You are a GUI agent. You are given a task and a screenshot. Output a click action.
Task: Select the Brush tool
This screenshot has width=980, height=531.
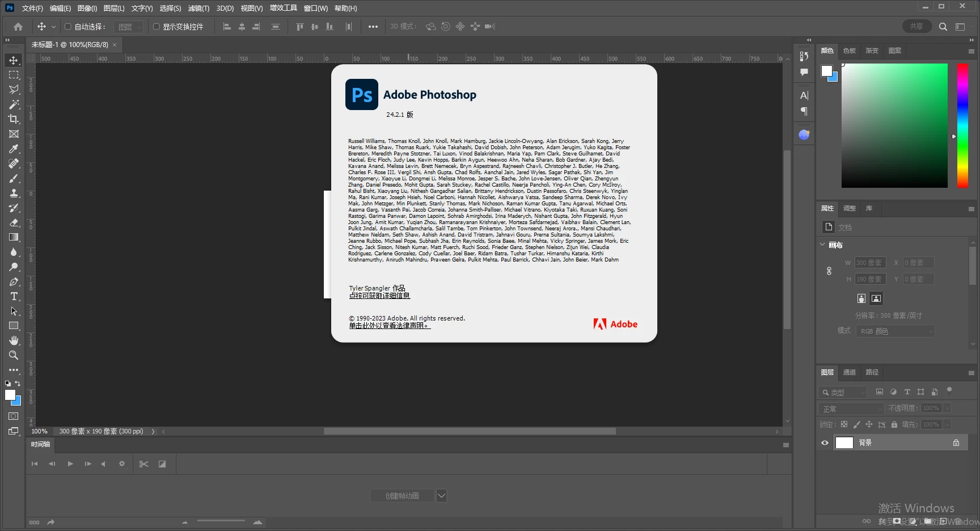coord(14,178)
